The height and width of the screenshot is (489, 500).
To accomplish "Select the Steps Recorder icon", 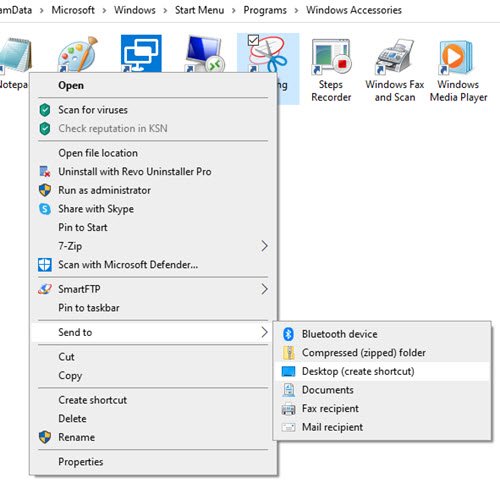I will (x=331, y=57).
